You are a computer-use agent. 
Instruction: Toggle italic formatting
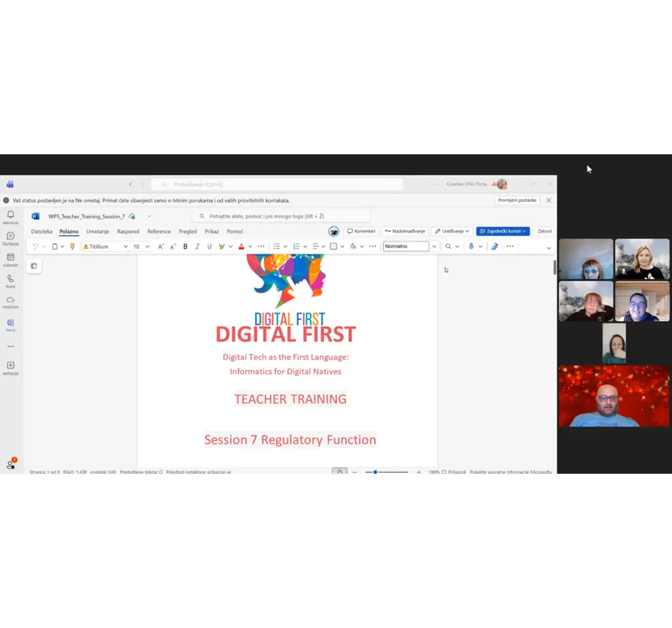197,246
